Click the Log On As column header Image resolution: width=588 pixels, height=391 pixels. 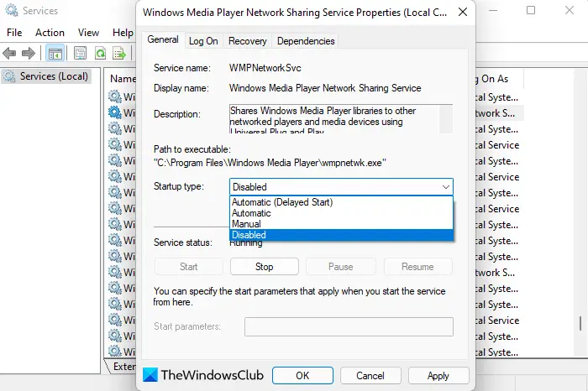(499, 79)
